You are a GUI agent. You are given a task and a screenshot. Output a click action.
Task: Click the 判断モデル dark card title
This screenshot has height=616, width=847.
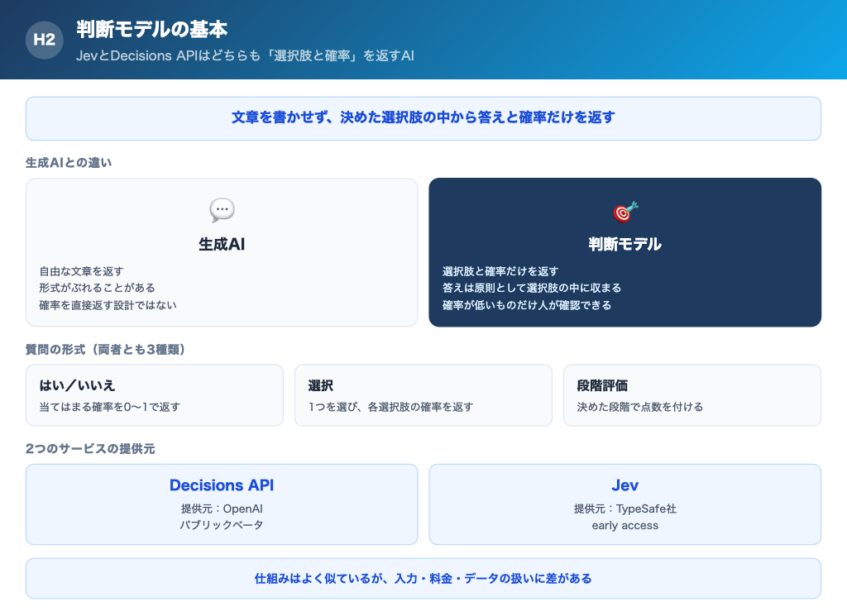625,244
